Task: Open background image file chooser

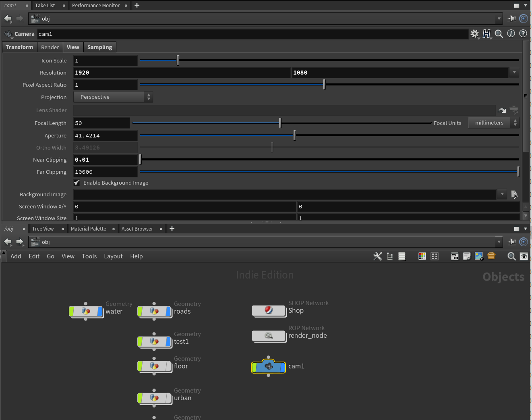Action: click(x=514, y=194)
